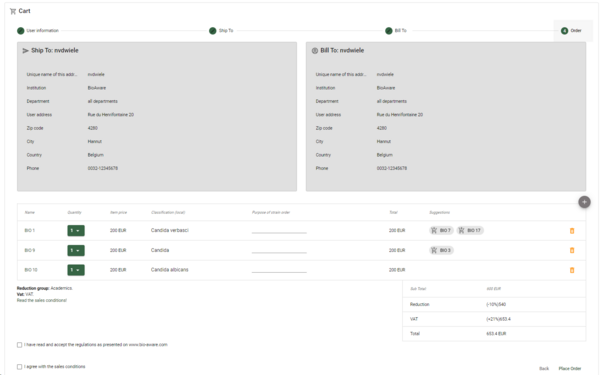
Task: Click the Order step number 4 icon
Action: pyautogui.click(x=564, y=31)
